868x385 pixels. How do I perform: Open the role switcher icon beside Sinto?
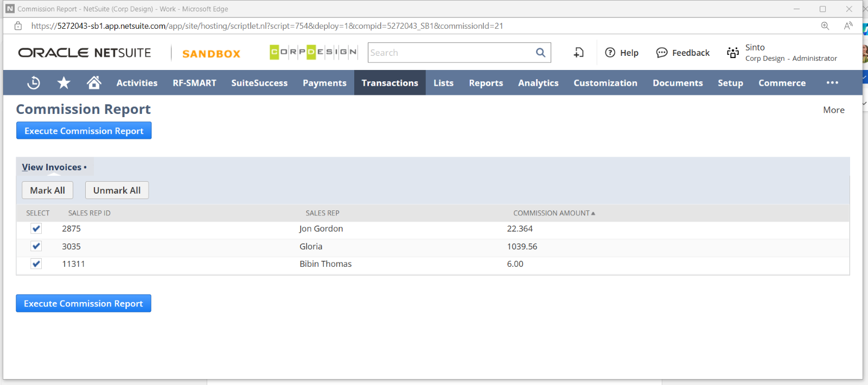tap(733, 53)
